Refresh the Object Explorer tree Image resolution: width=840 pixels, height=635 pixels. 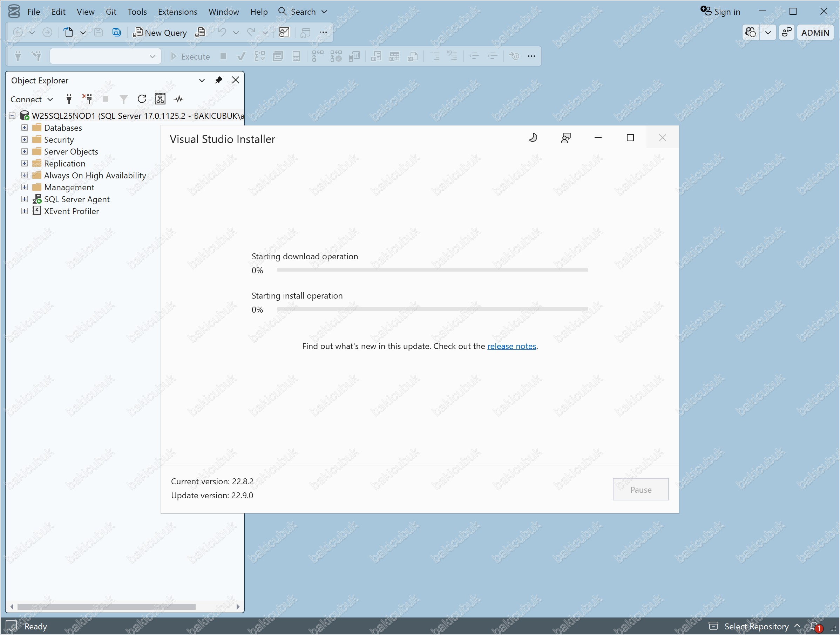[x=142, y=99]
